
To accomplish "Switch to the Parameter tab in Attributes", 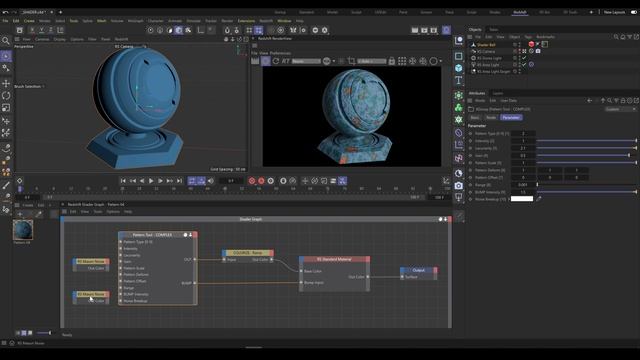I will coord(511,118).
